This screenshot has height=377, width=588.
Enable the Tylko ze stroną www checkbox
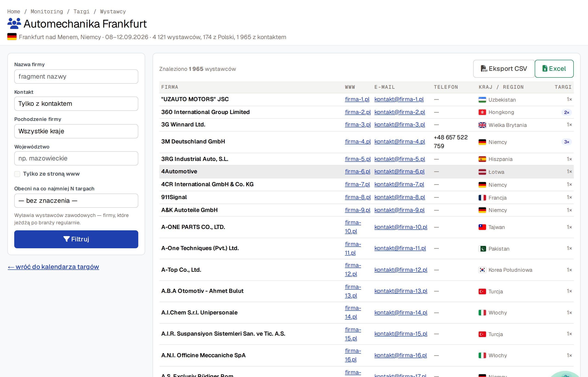click(x=17, y=174)
